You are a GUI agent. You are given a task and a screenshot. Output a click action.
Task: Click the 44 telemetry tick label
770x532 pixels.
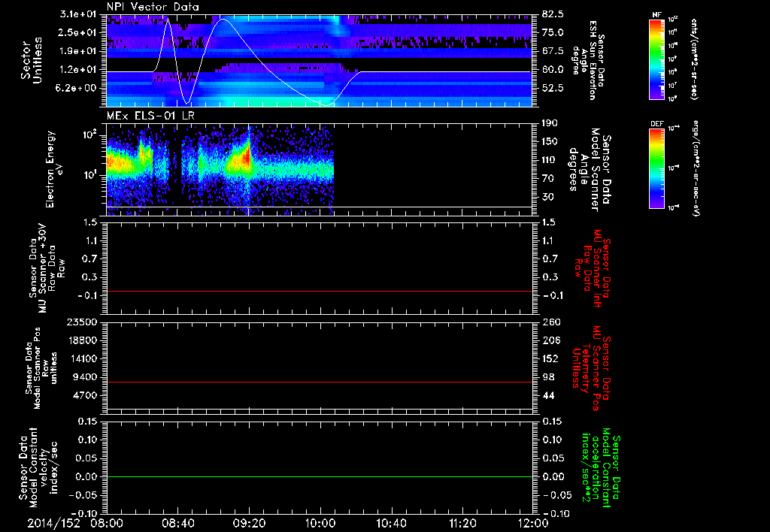(x=548, y=395)
